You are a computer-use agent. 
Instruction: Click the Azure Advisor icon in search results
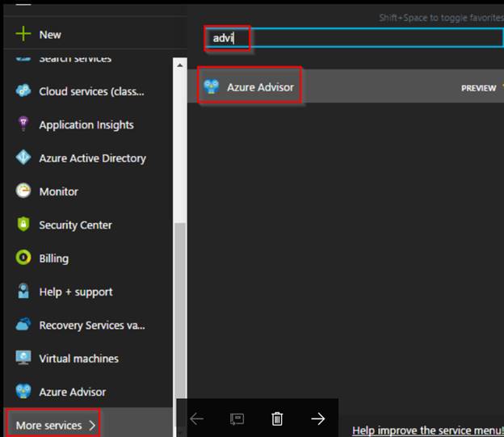(x=211, y=86)
